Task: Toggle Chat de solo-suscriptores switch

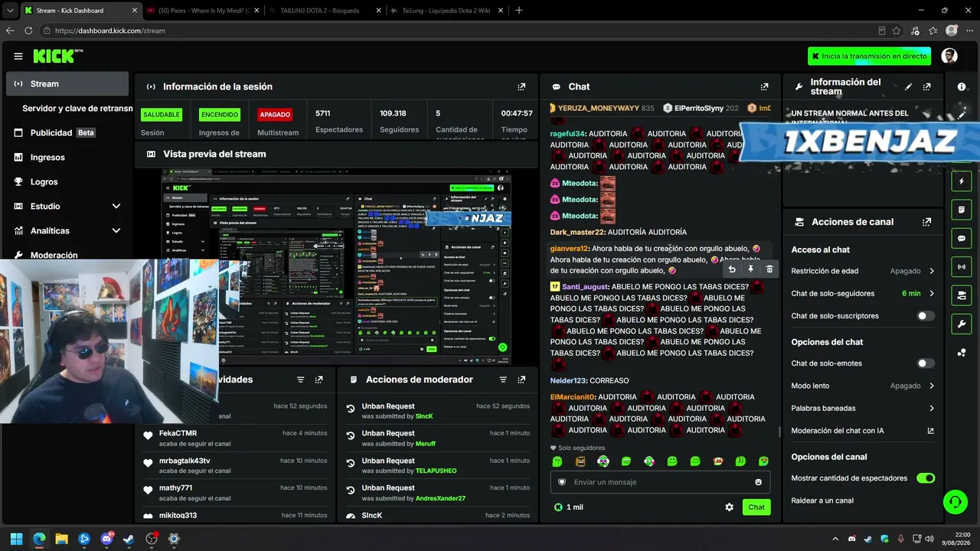Action: point(926,316)
